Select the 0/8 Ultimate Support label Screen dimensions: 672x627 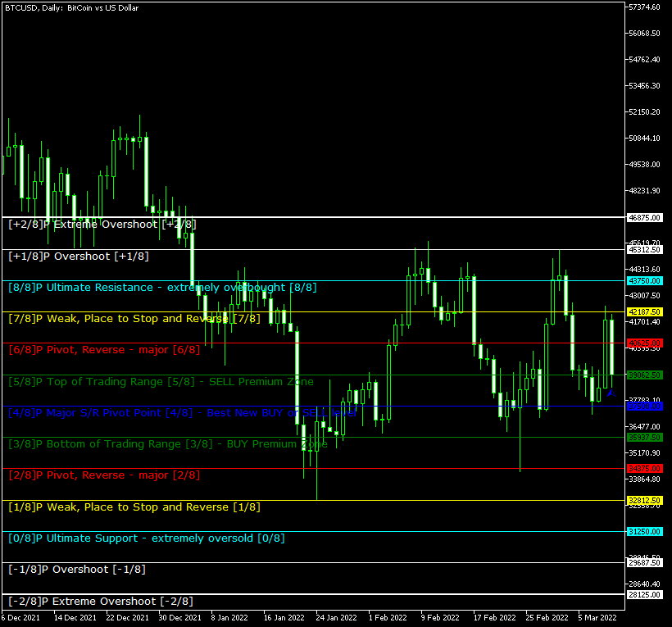point(147,538)
